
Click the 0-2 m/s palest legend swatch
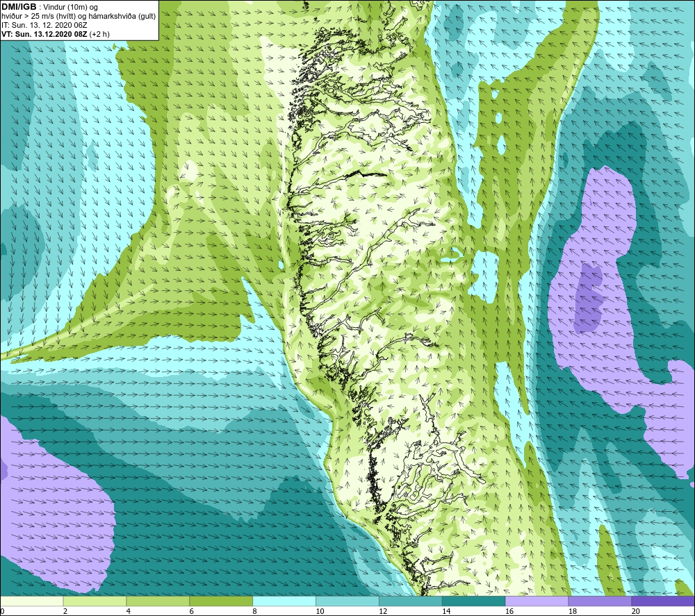coord(32,601)
